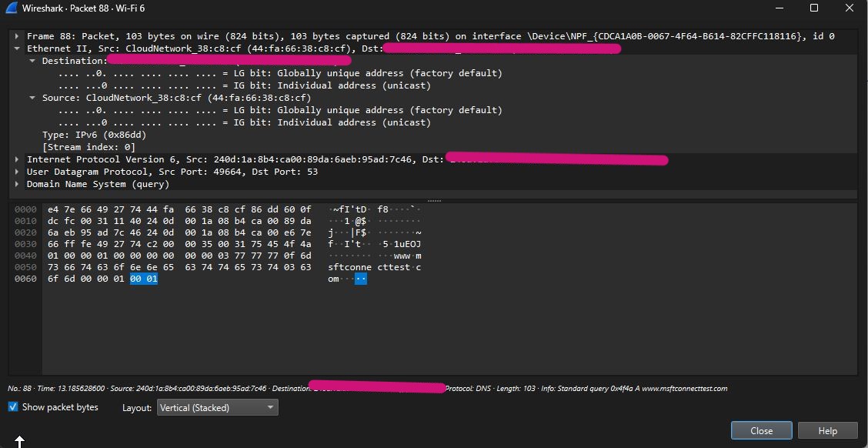868x448 pixels.
Task: Minimize the Wireshark packet window
Action: (x=780, y=8)
